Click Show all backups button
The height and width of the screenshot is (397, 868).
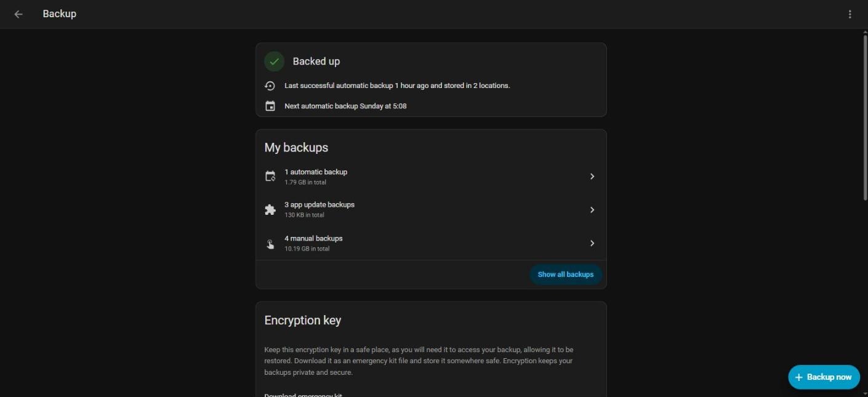point(566,275)
